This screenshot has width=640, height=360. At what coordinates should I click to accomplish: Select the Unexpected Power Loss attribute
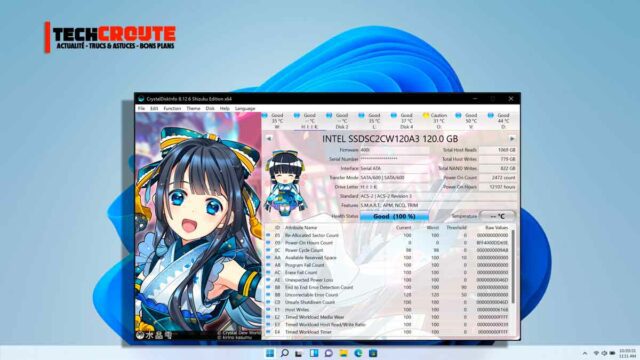387,280
